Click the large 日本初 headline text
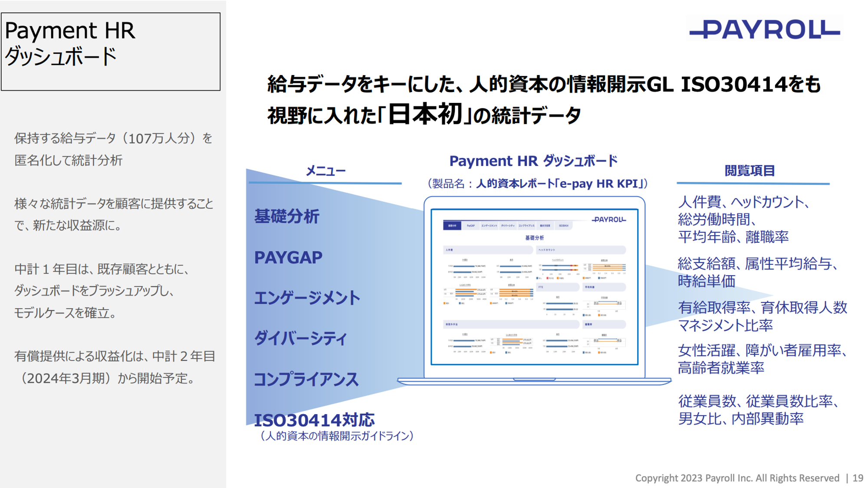The width and height of the screenshot is (868, 488). coord(425,114)
